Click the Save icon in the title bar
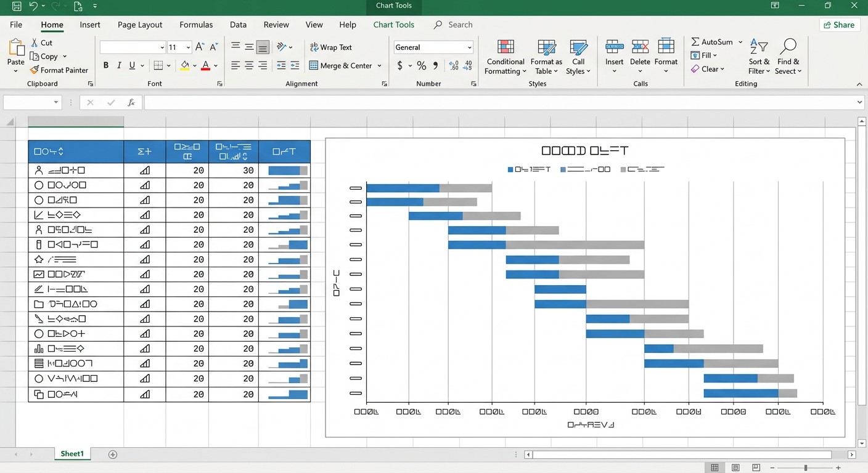The image size is (868, 473). [x=17, y=6]
